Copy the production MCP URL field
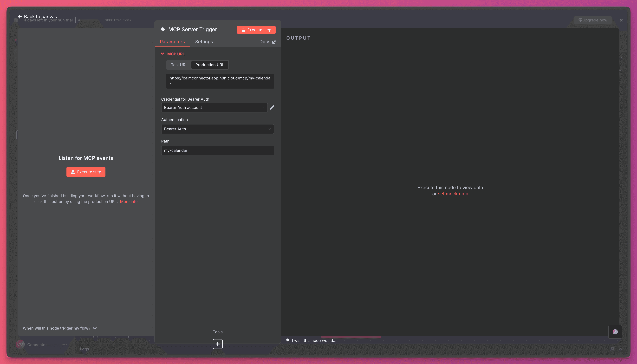Viewport: 637px width, 364px height. (220, 81)
